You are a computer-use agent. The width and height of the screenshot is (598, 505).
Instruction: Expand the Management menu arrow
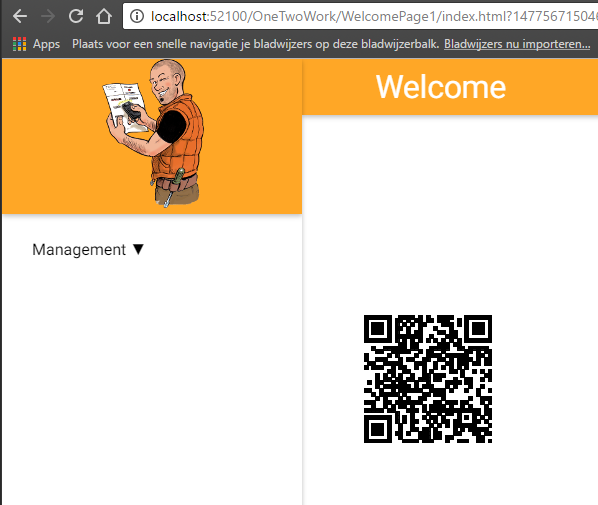138,249
